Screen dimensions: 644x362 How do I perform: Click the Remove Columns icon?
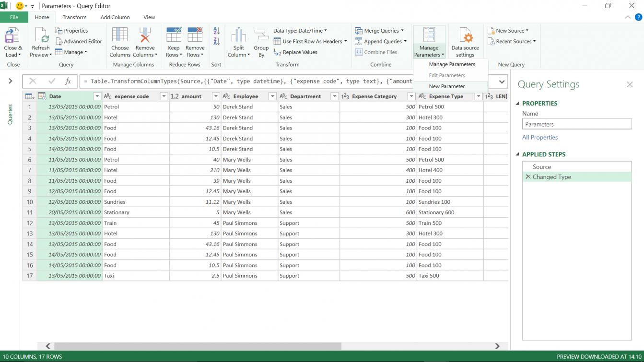(x=145, y=35)
